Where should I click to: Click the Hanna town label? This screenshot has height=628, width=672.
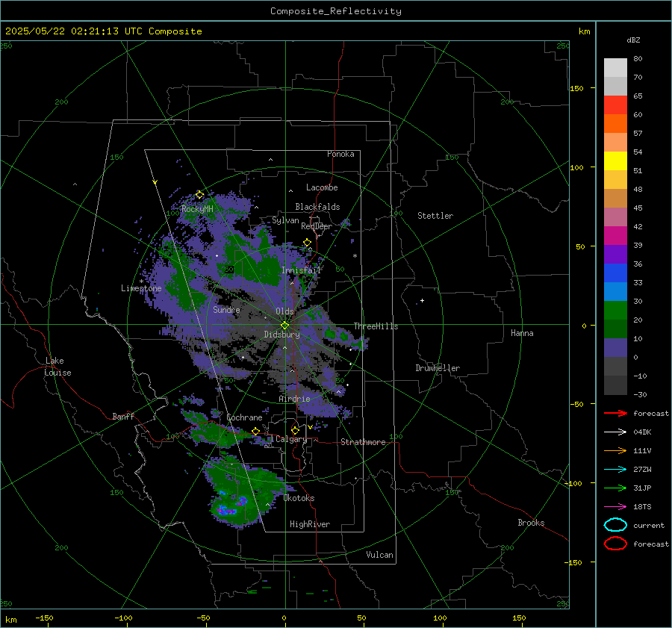pyautogui.click(x=522, y=333)
